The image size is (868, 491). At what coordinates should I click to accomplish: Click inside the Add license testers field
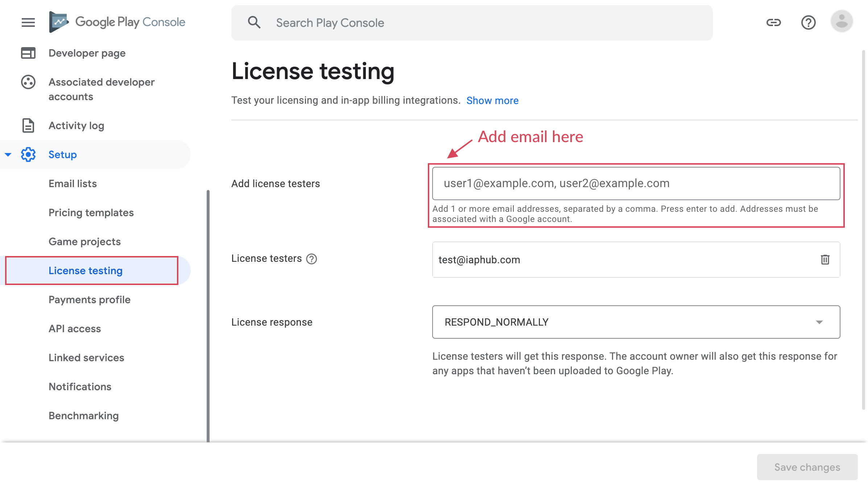[x=636, y=183]
